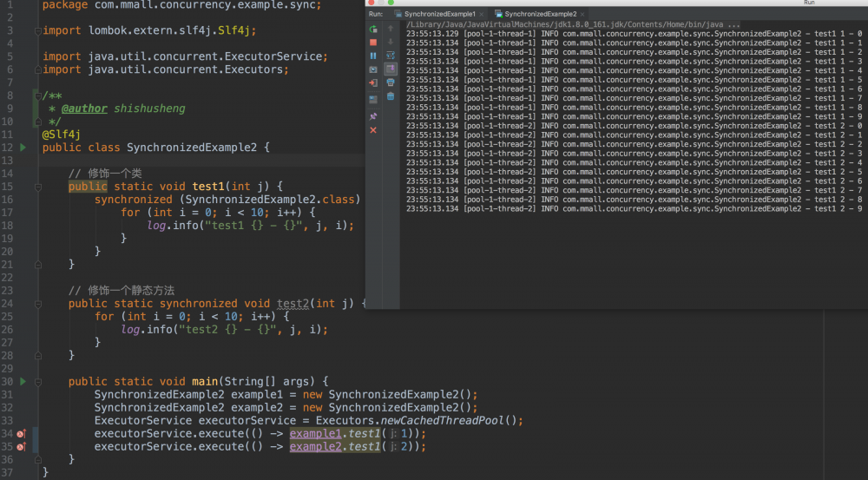
Task: Click the Rerun button in Run panel
Action: (373, 29)
